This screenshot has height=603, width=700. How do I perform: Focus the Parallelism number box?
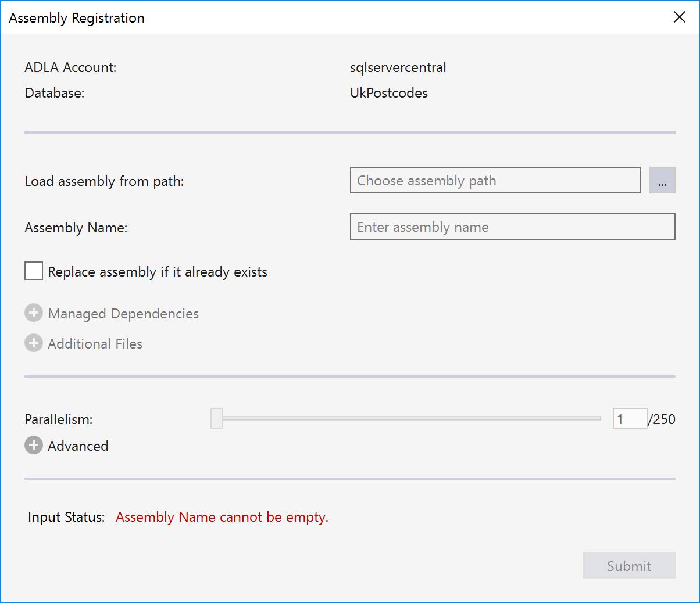629,419
